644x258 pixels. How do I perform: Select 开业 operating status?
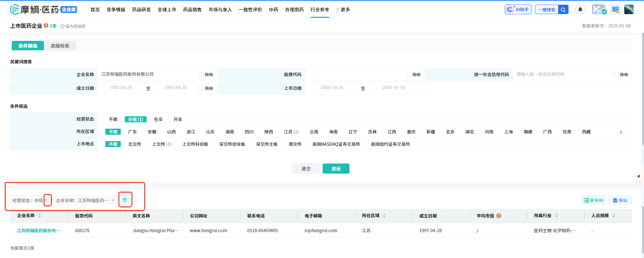pyautogui.click(x=178, y=119)
